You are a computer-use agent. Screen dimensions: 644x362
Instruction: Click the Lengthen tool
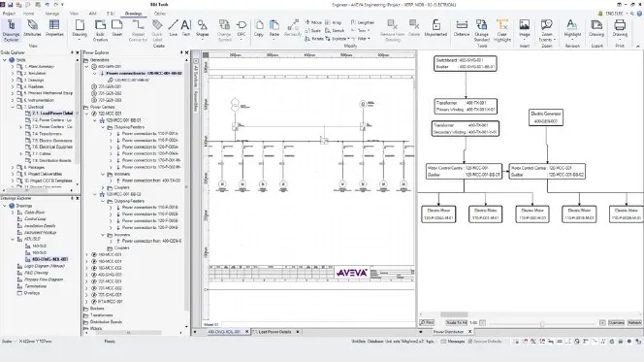click(362, 22)
